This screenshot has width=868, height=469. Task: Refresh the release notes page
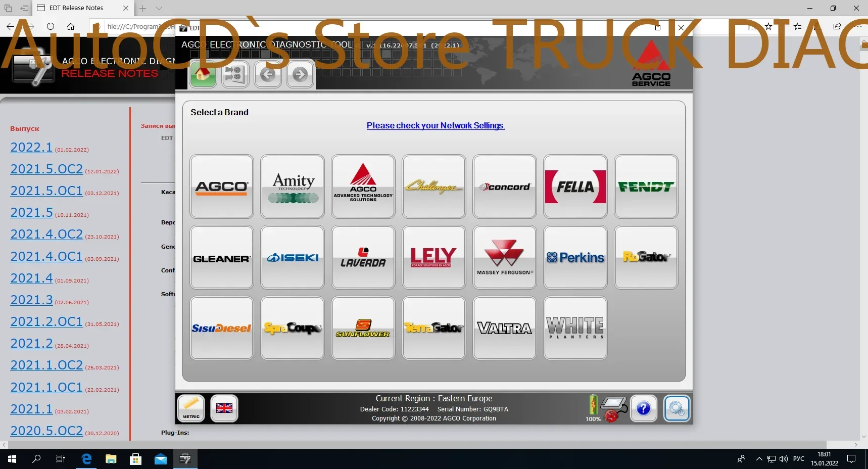coord(50,26)
